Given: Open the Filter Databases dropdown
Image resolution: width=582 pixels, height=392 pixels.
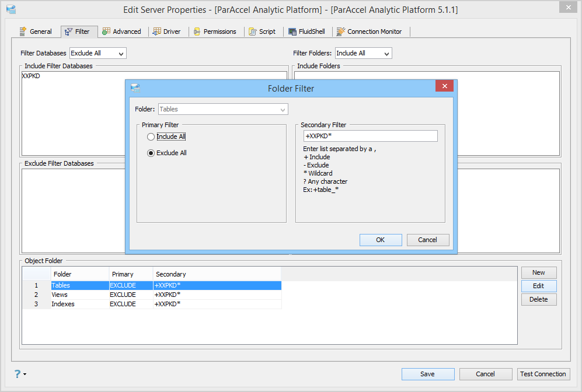Looking at the screenshot, I should [x=98, y=54].
